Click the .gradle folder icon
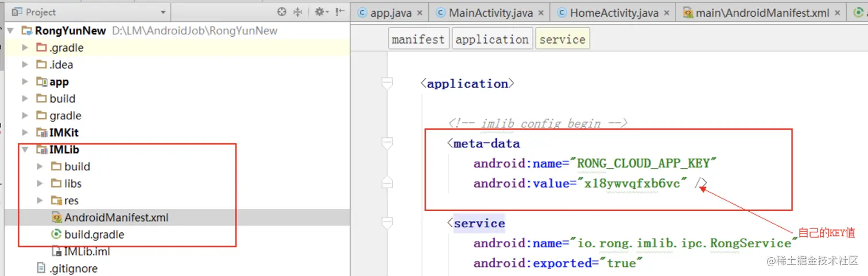 tap(41, 48)
